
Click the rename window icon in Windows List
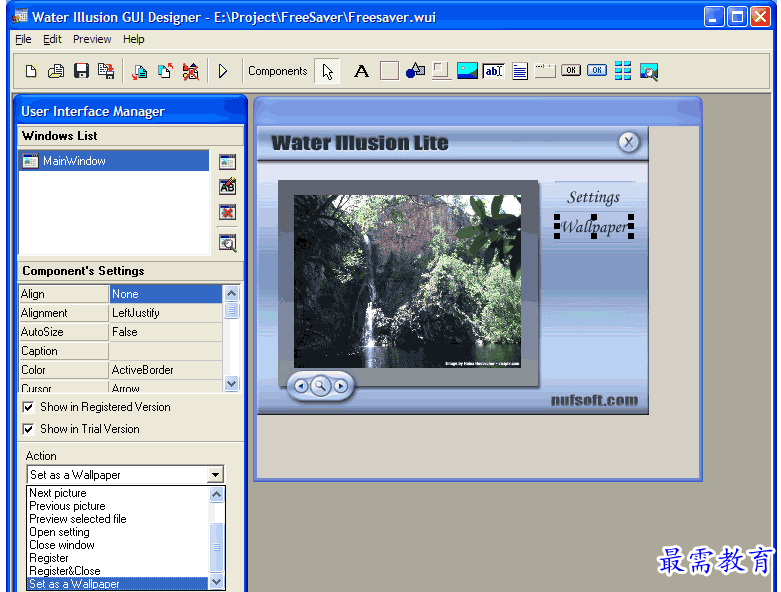tap(228, 186)
